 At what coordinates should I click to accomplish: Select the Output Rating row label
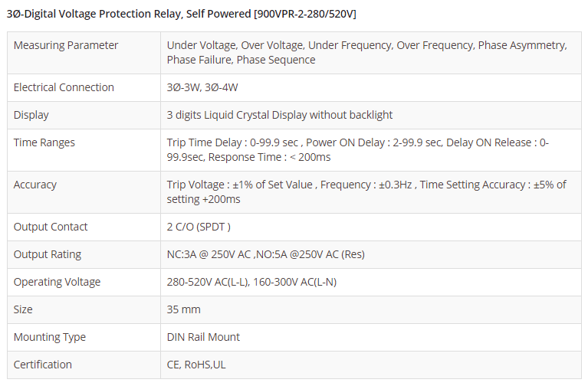click(48, 254)
